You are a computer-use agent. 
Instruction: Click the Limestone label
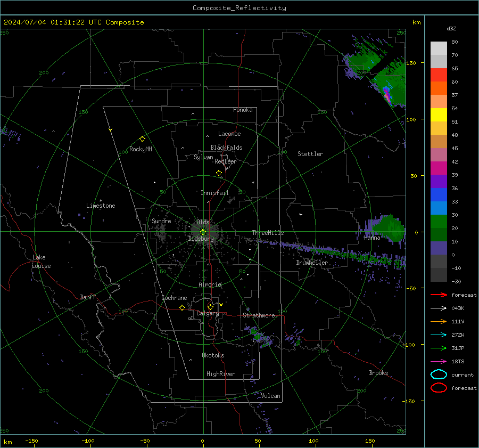pyautogui.click(x=101, y=206)
